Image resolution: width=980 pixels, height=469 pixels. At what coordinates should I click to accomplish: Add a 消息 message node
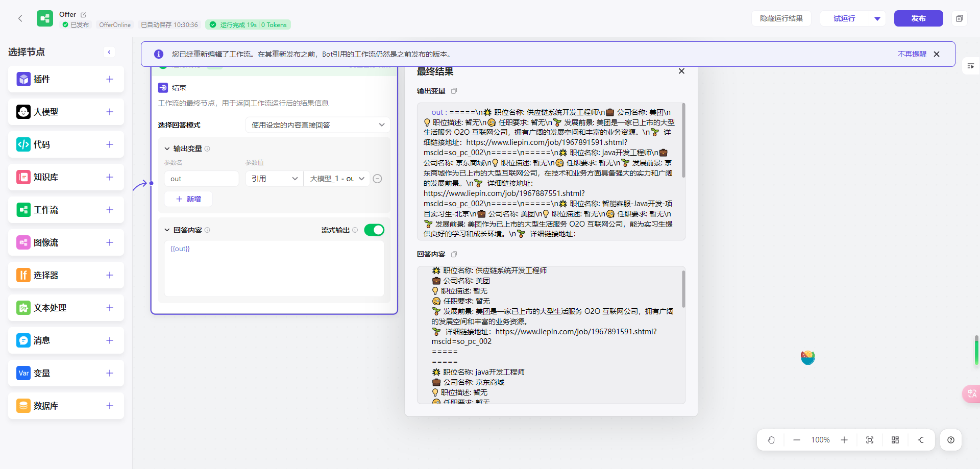coord(110,340)
